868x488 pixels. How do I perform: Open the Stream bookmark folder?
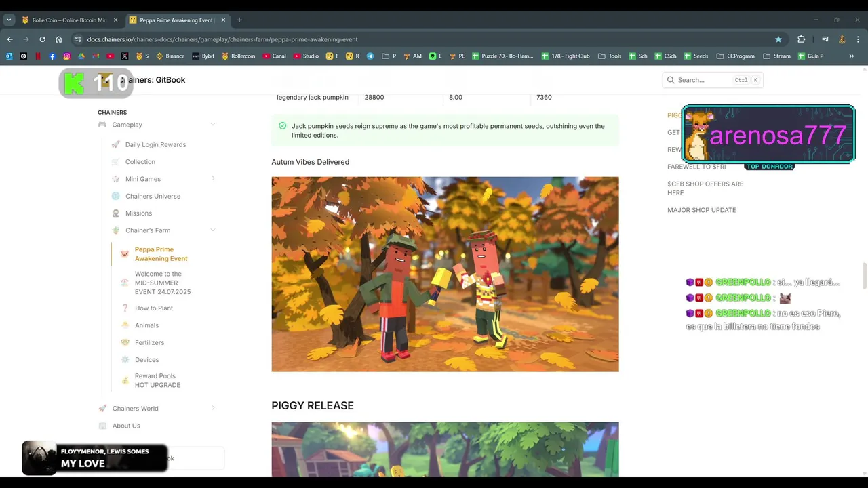(776, 56)
